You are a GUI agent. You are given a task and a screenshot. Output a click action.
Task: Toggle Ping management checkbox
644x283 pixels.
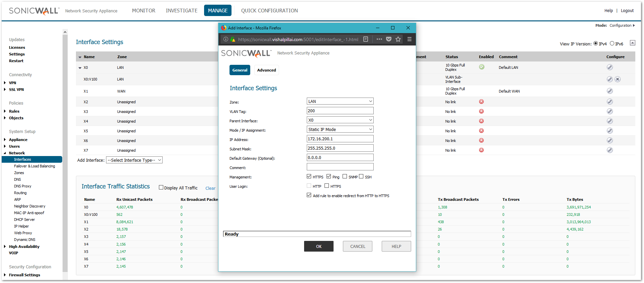click(x=329, y=176)
